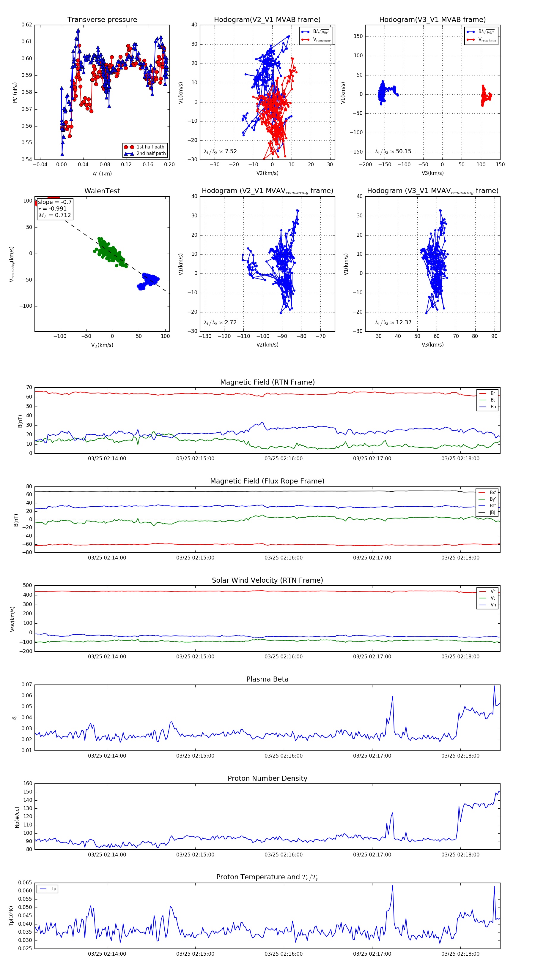The width and height of the screenshot is (535, 980).
Task: Click the blue B/√μ0ρ legend marker in V2_V1 MVAB hodogram
Action: (x=305, y=32)
